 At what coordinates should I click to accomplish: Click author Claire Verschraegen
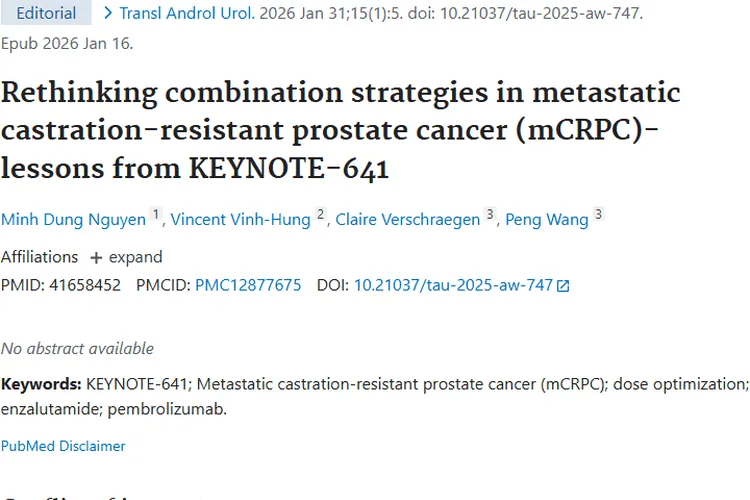pos(408,220)
